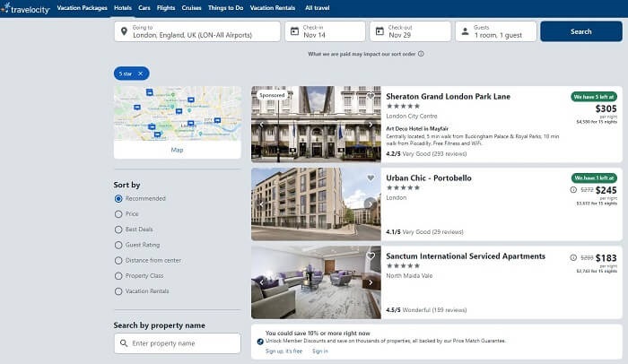
Task: Open Cruises from the top nav
Action: [191, 8]
